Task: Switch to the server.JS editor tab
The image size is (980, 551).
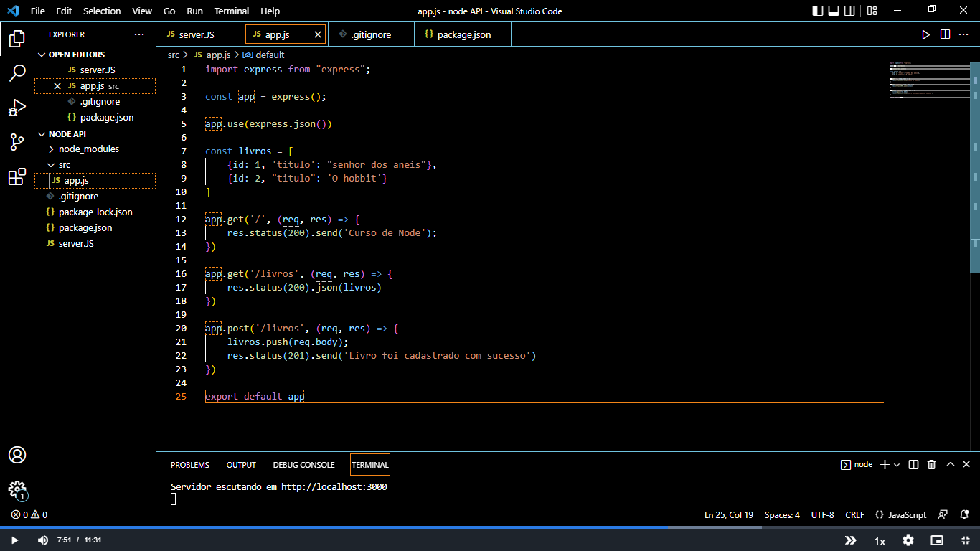Action: pyautogui.click(x=200, y=34)
